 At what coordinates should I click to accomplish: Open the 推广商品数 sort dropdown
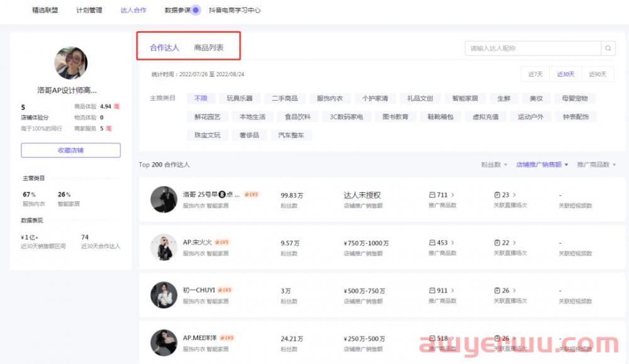pyautogui.click(x=596, y=165)
